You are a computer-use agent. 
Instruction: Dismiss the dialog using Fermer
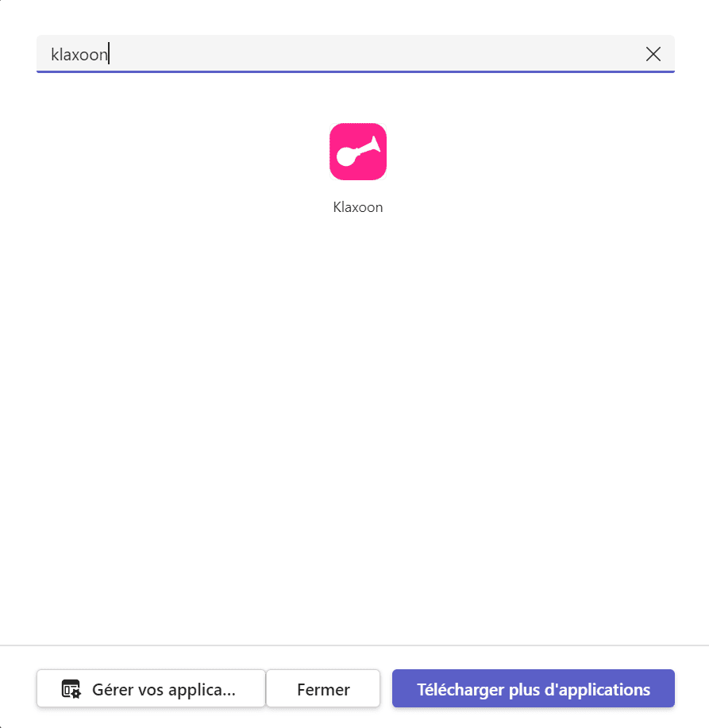(323, 688)
